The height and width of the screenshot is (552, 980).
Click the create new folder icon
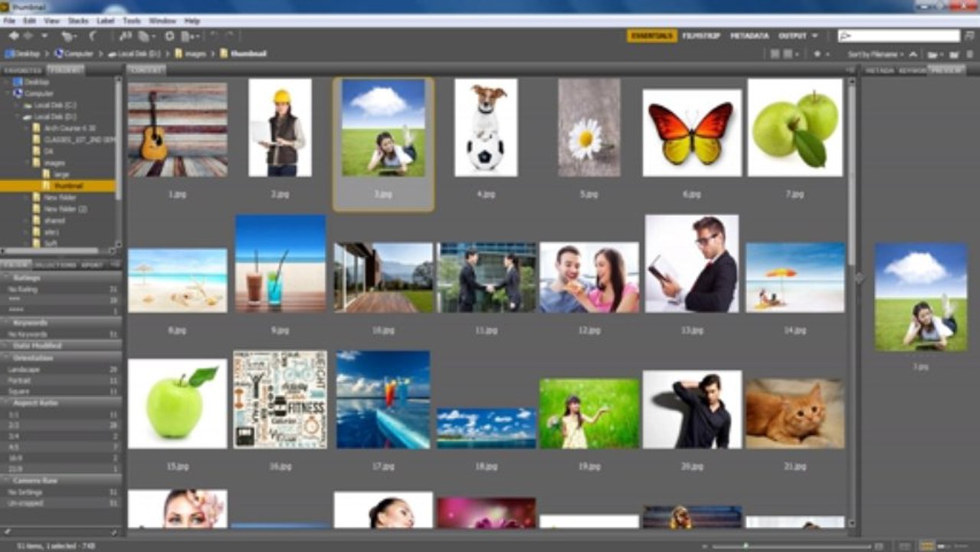tap(954, 54)
